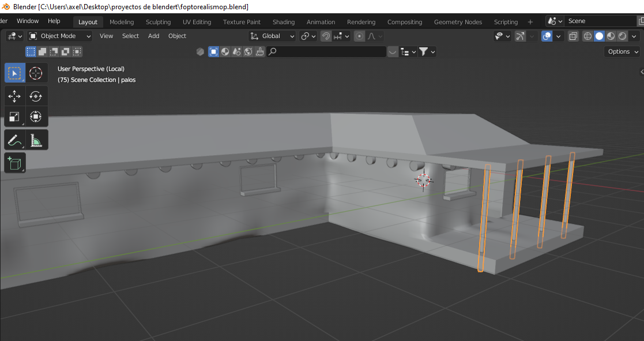Screen dimensions: 644x341
Task: Toggle viewport overlays button
Action: coord(547,36)
